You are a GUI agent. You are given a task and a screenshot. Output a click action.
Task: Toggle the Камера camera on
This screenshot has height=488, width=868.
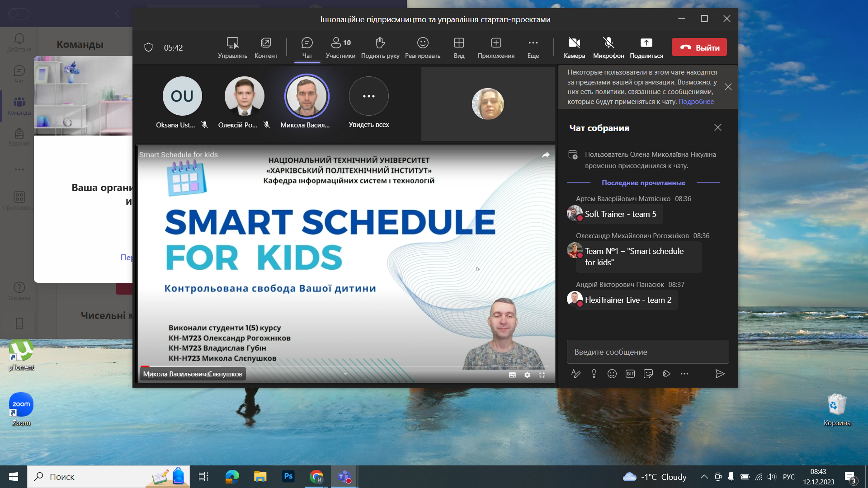pos(574,43)
